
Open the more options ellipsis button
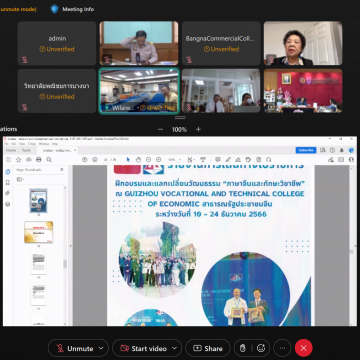click(x=282, y=348)
